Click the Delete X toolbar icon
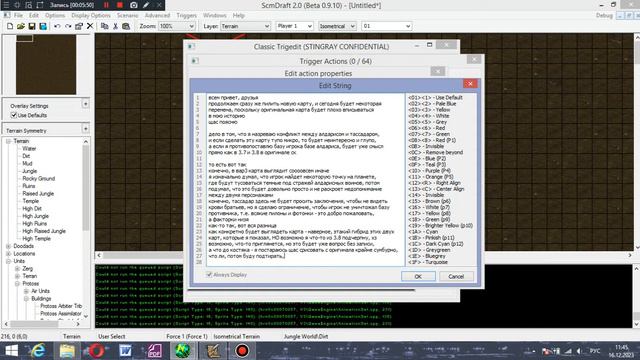This screenshot has width=640, height=360. tap(90, 26)
